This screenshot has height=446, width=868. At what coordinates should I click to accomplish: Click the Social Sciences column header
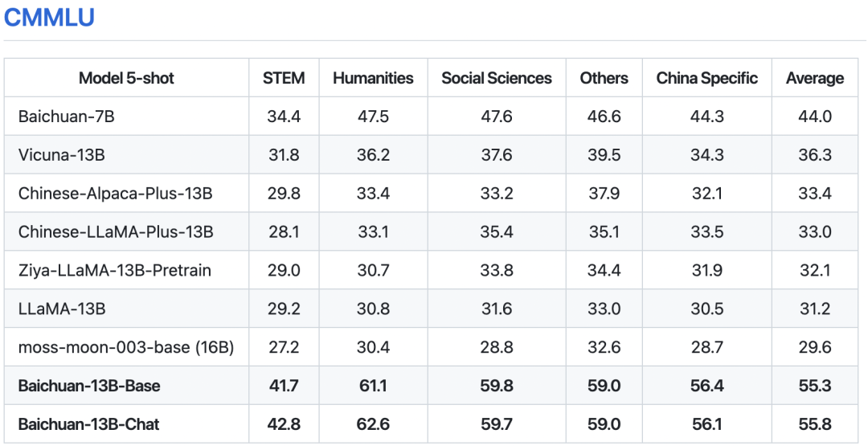pyautogui.click(x=496, y=78)
